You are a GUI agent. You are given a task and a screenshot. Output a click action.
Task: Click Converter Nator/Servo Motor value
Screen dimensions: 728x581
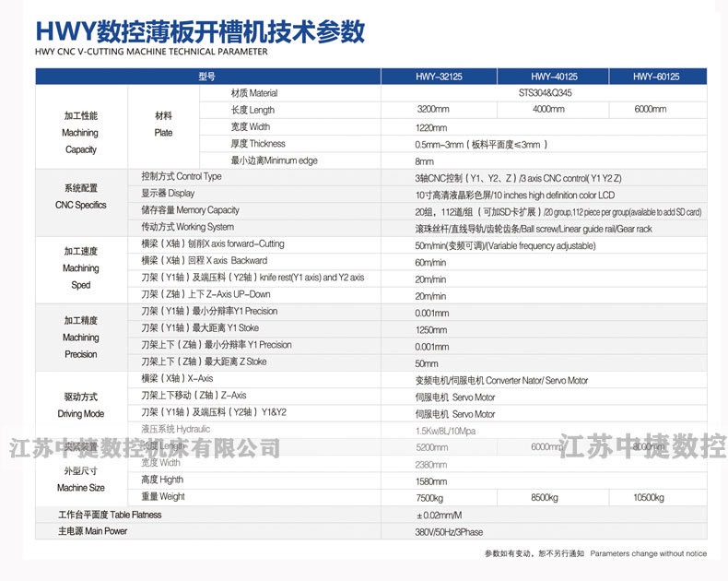pyautogui.click(x=501, y=381)
